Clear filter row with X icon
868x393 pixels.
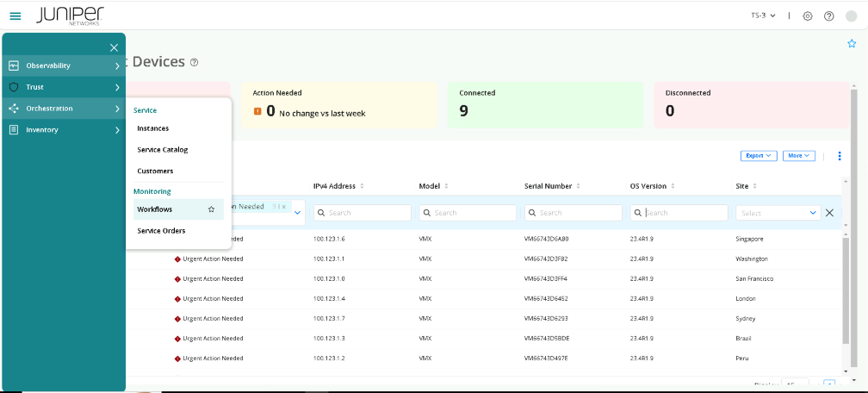(829, 212)
